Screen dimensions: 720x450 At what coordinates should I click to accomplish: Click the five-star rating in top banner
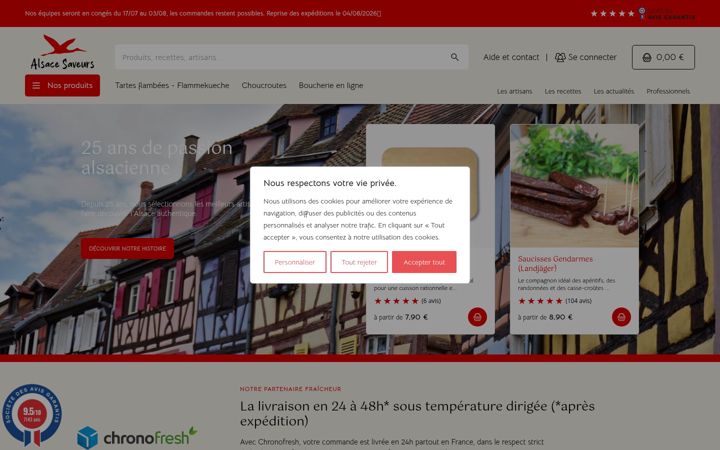[x=613, y=14]
